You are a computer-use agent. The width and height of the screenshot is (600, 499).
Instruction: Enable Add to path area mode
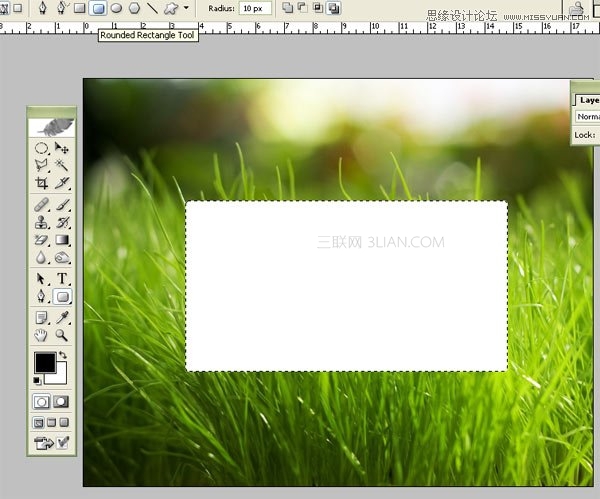pyautogui.click(x=287, y=8)
